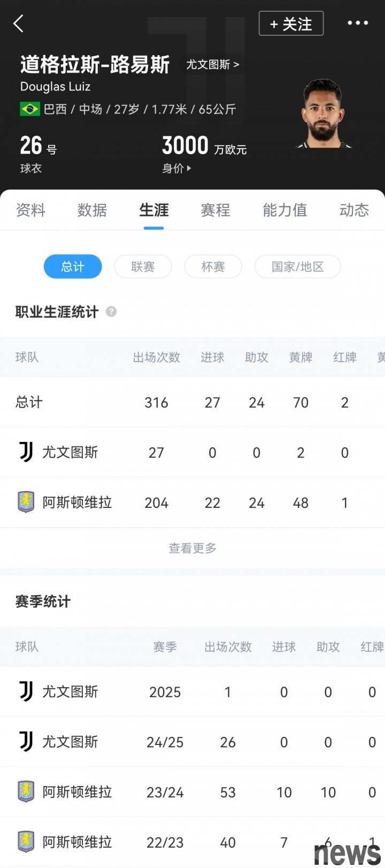Select the 国家/地区 filter pill
The image size is (385, 868).
click(x=297, y=267)
